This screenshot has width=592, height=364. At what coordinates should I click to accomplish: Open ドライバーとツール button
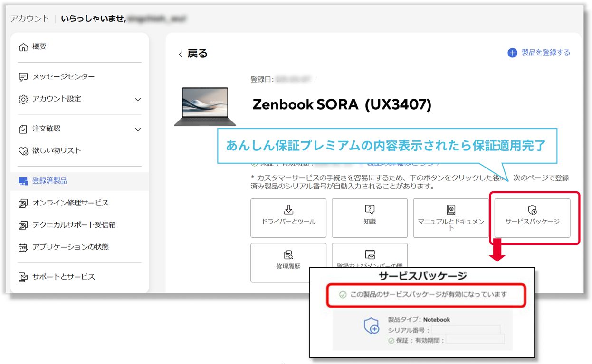point(288,218)
